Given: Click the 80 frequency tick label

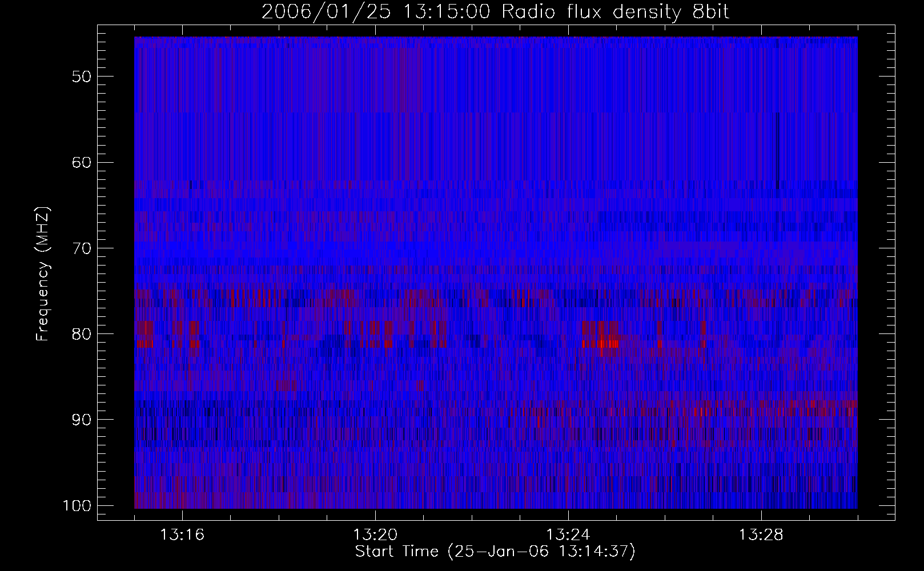Looking at the screenshot, I should (x=81, y=334).
